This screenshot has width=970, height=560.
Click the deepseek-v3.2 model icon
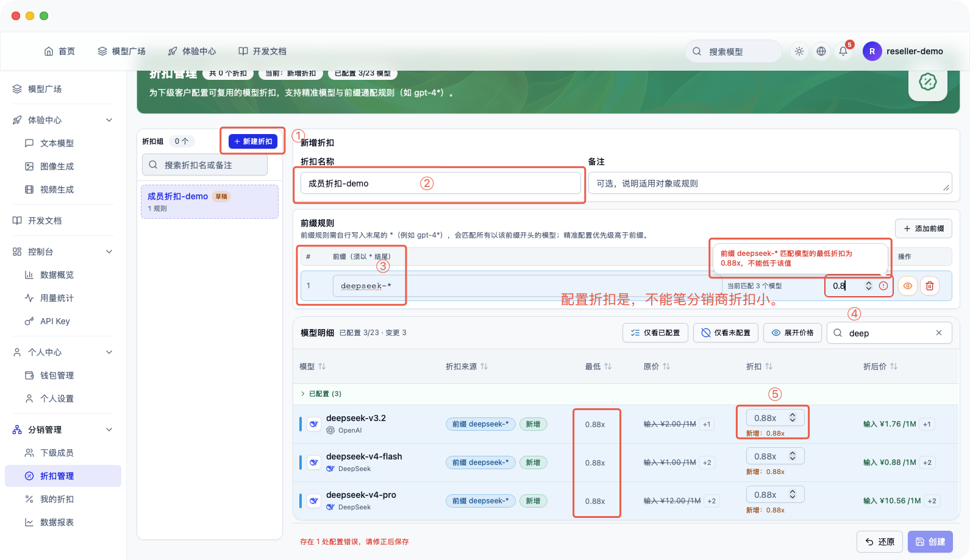314,424
